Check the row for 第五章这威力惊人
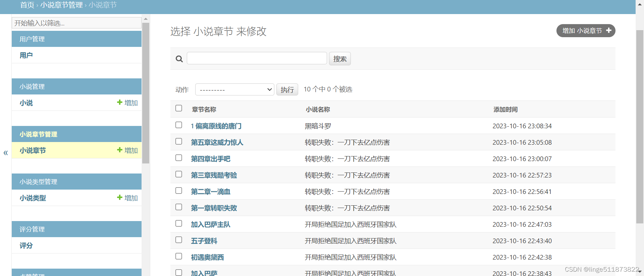Screen dimensions: 644x276 (179, 141)
